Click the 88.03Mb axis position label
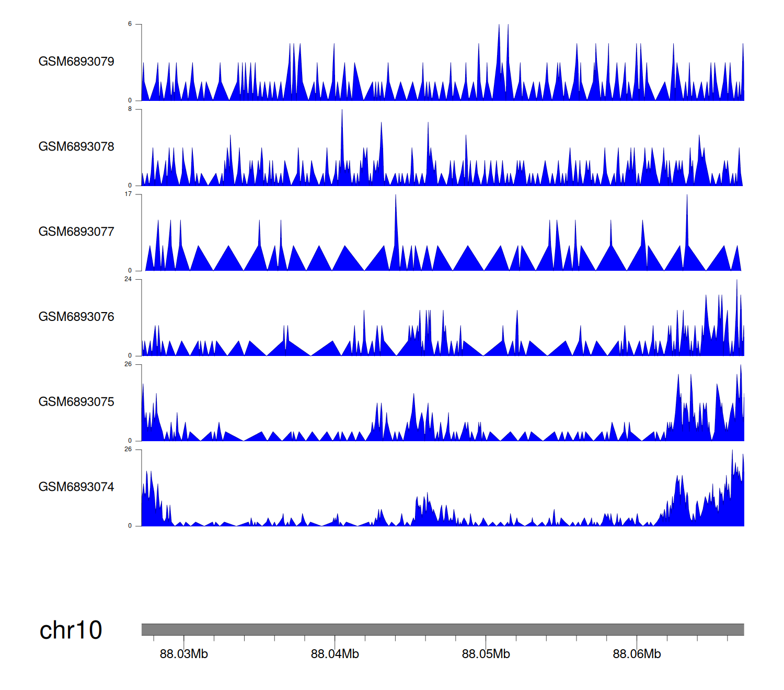This screenshot has height=690, width=784. pyautogui.click(x=184, y=654)
